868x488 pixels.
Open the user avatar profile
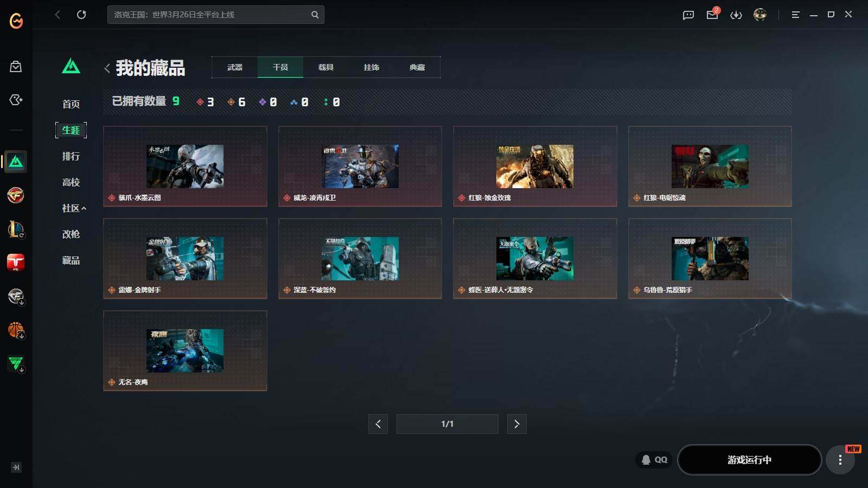pyautogui.click(x=760, y=15)
